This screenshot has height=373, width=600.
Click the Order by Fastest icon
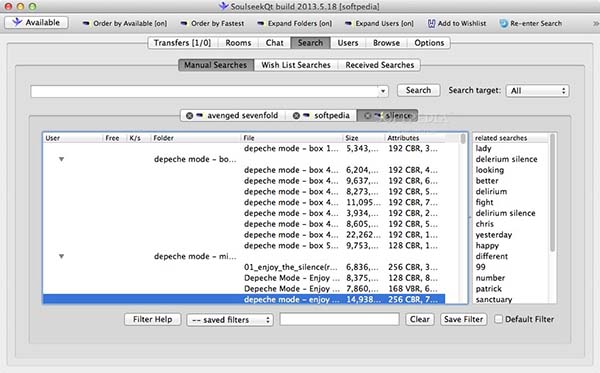click(184, 23)
